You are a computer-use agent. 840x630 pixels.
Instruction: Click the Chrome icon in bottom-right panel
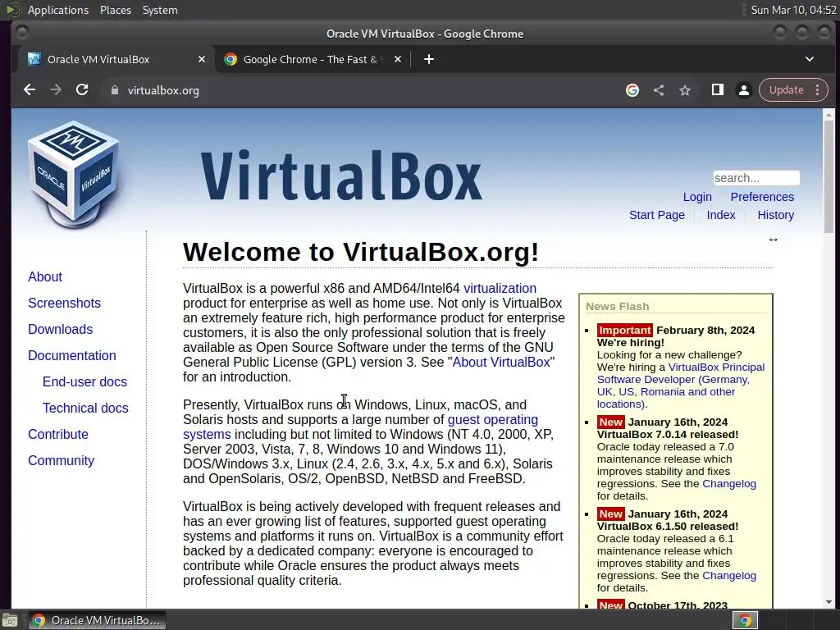click(x=745, y=620)
